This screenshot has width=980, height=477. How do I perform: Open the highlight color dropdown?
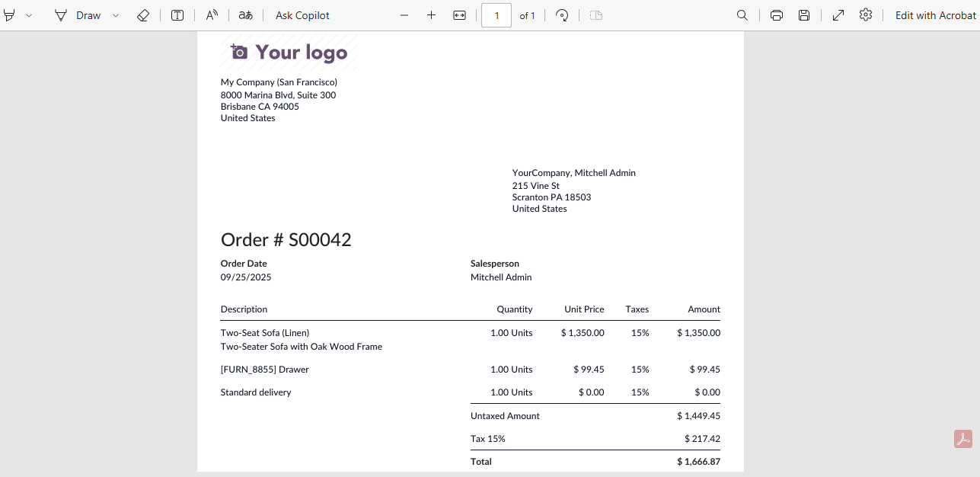point(29,15)
